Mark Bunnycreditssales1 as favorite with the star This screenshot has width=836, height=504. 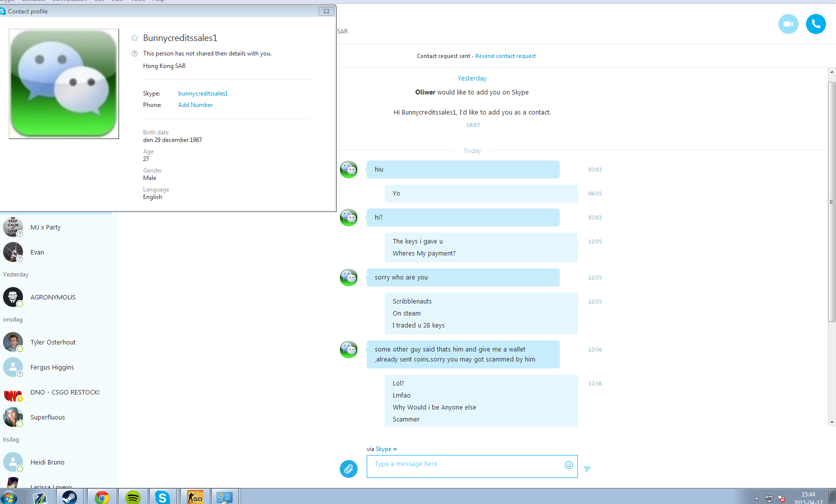click(135, 38)
